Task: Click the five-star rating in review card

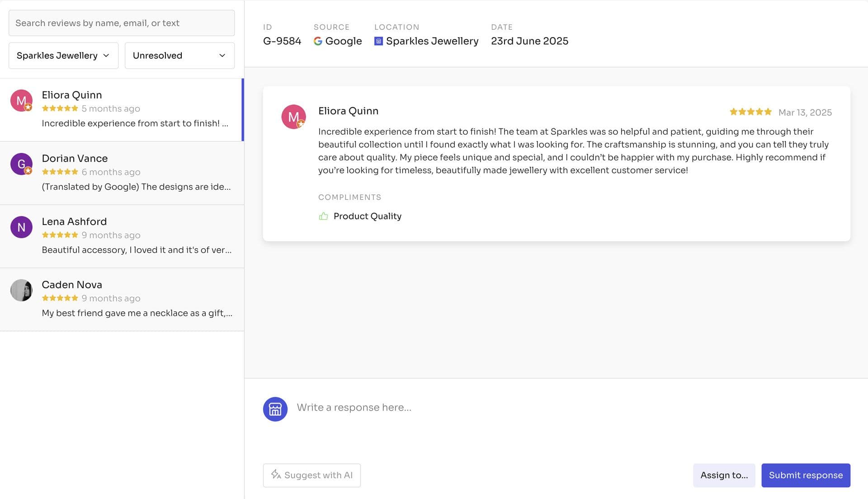Action: pos(750,112)
